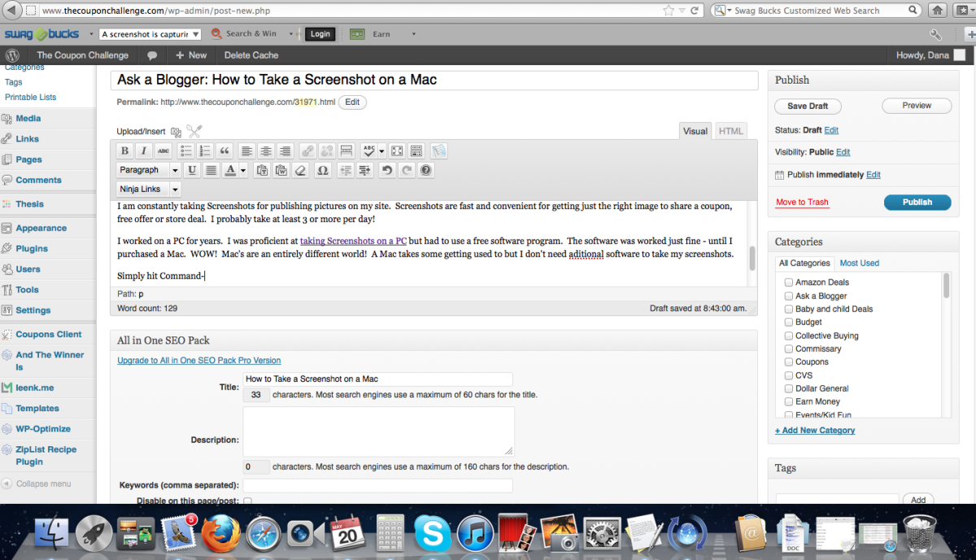The image size is (976, 560).
Task: Toggle bold formatting in the post editor
Action: (124, 150)
